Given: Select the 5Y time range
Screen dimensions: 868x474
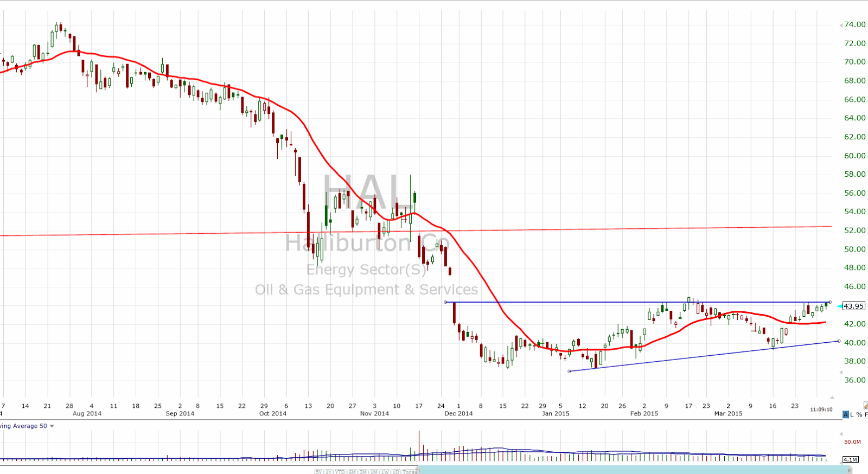Looking at the screenshot, I should pos(319,472).
